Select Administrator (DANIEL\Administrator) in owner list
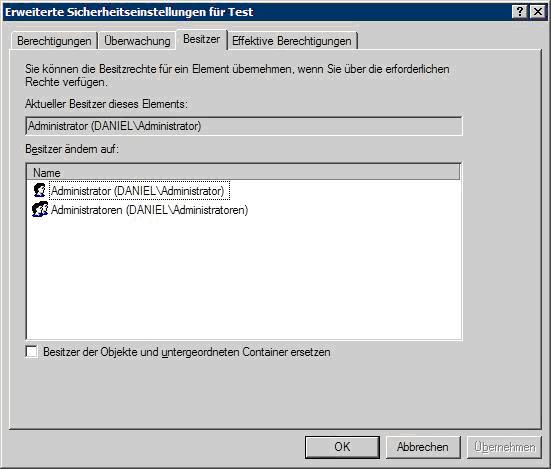Viewport: 551px width, 469px height. pos(140,191)
